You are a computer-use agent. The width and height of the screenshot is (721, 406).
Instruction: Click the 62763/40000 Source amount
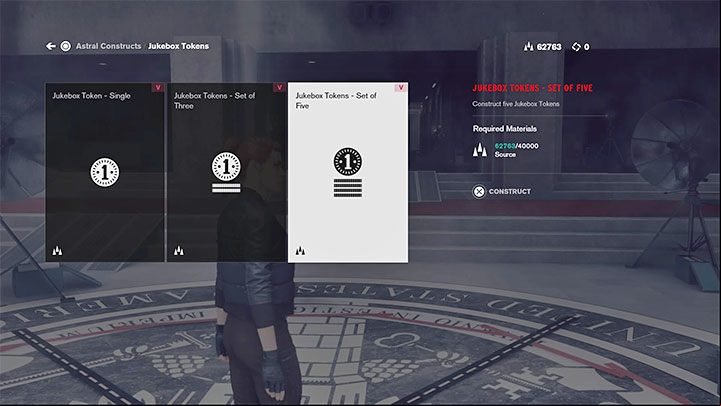click(x=516, y=146)
